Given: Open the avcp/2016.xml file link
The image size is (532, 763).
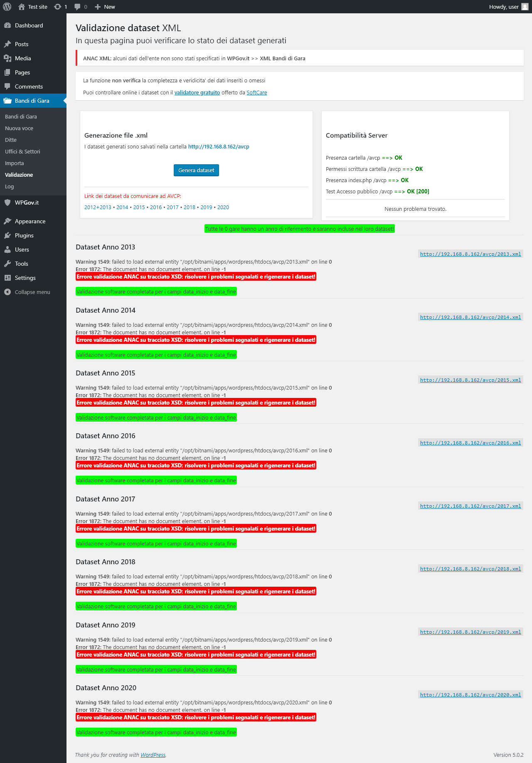Looking at the screenshot, I should pyautogui.click(x=470, y=443).
